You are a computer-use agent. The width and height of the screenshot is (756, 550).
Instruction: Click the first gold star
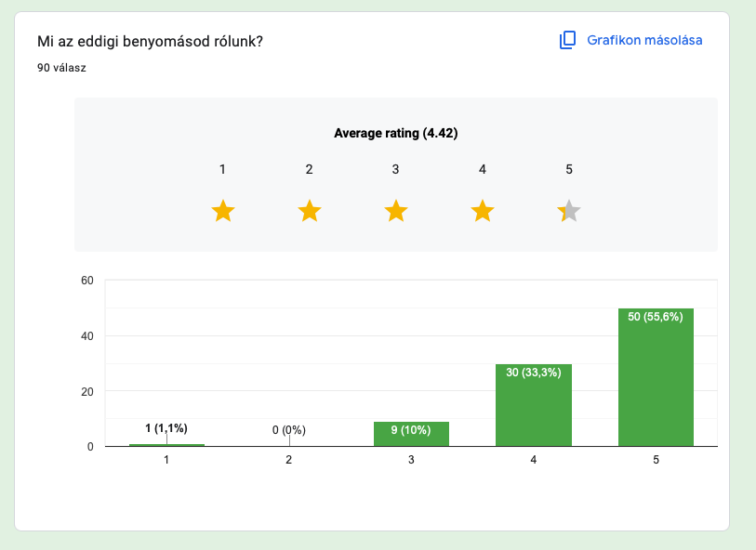click(222, 212)
